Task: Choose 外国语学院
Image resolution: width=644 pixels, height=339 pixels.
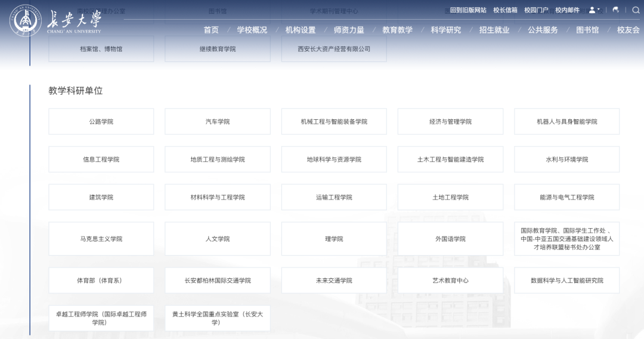Action: pyautogui.click(x=451, y=239)
